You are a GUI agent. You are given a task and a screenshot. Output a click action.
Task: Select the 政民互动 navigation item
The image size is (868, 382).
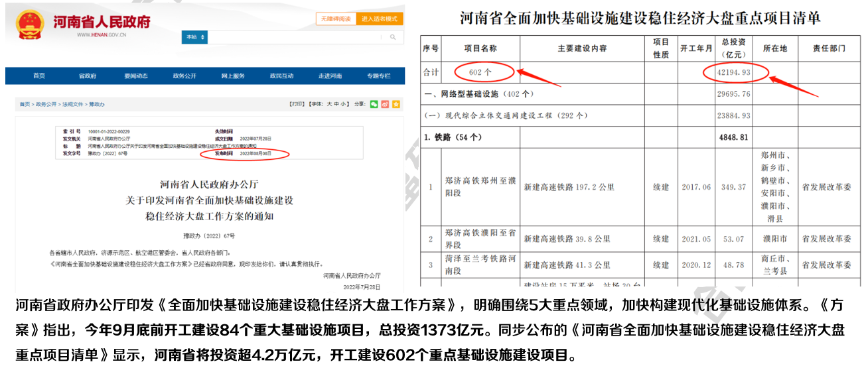click(281, 76)
